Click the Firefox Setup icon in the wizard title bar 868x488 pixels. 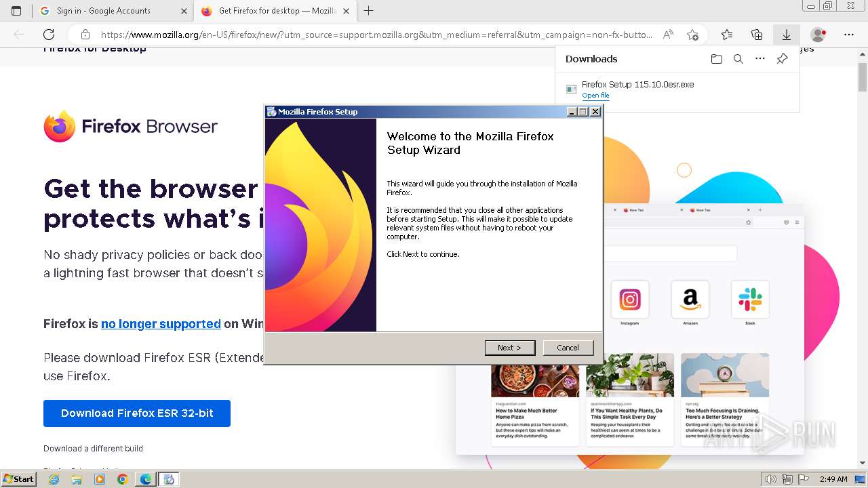(x=271, y=112)
